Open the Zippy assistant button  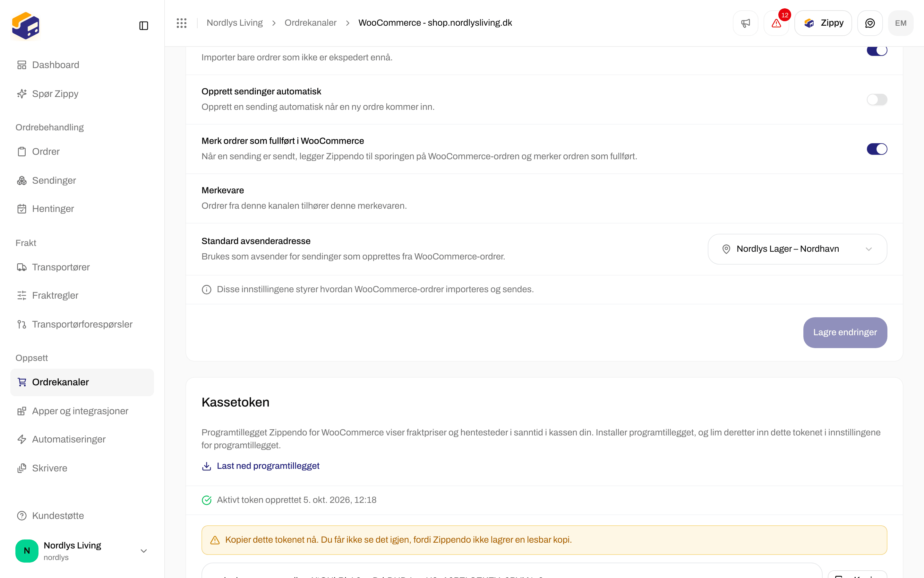pyautogui.click(x=823, y=23)
